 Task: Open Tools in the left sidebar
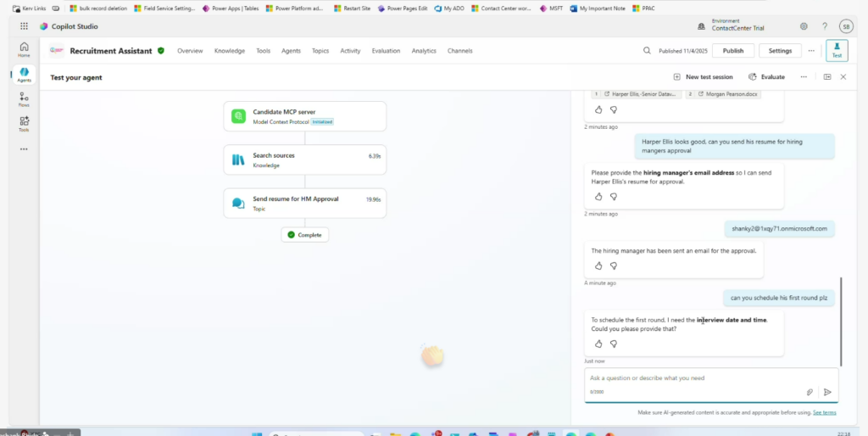pyautogui.click(x=24, y=124)
